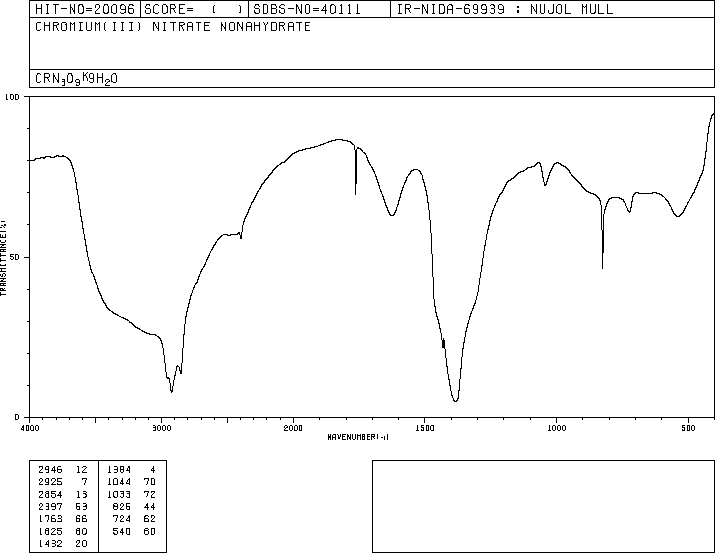715x553 pixels.
Task: Click the WAVENUMBER axis title
Action: pos(358,437)
